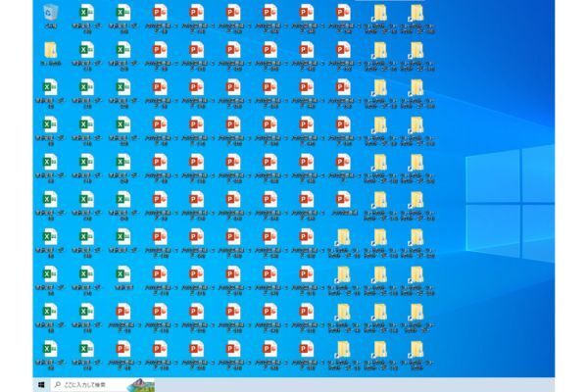Click the taskbar search input box
The image size is (588, 392).
(102, 384)
